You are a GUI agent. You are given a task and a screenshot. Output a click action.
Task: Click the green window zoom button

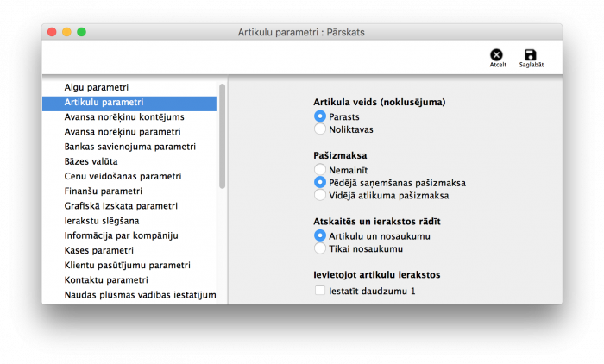click(x=81, y=32)
